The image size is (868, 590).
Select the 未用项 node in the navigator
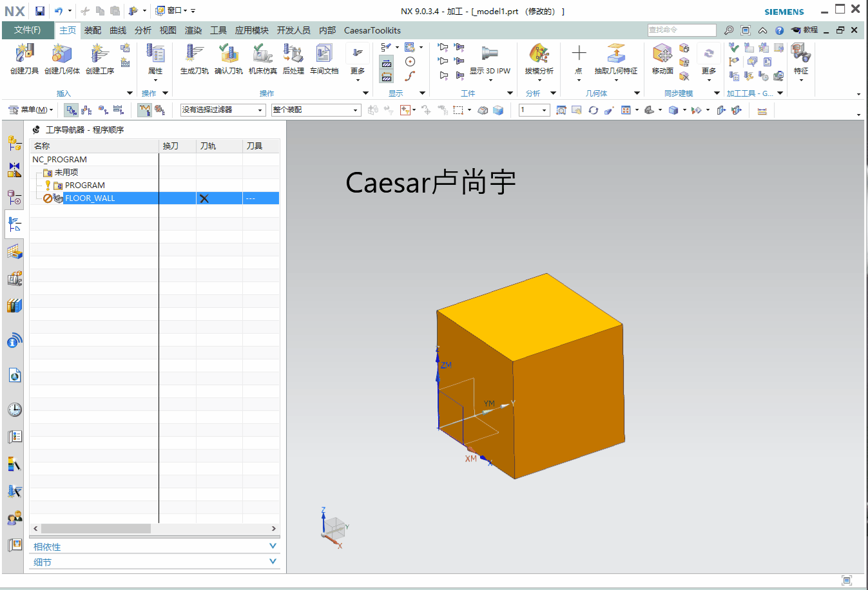[x=66, y=173]
